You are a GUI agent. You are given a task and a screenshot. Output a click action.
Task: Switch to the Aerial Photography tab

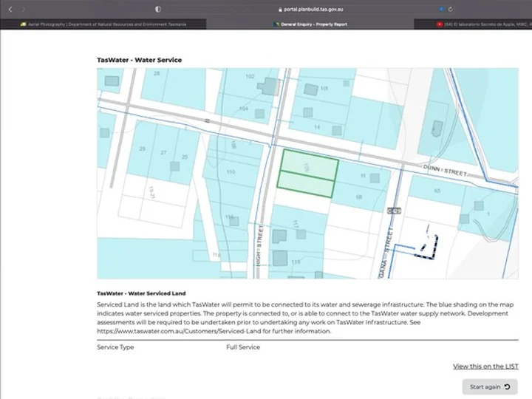103,24
